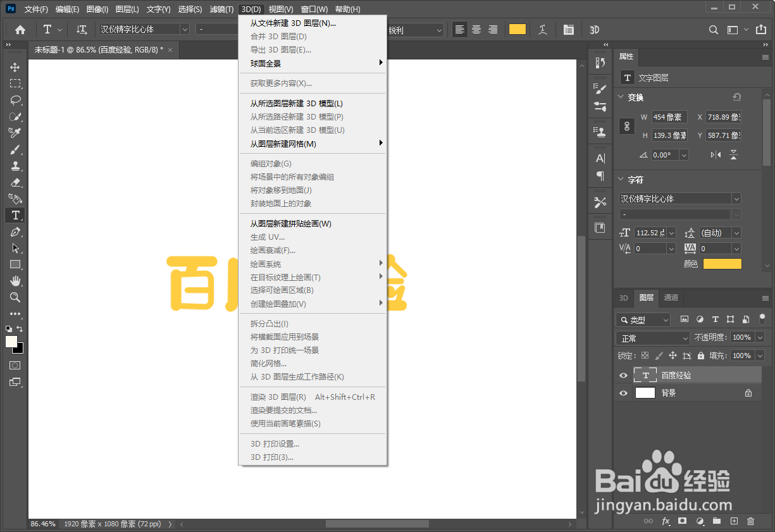Select the Lasso tool
The image size is (775, 532).
[15, 100]
